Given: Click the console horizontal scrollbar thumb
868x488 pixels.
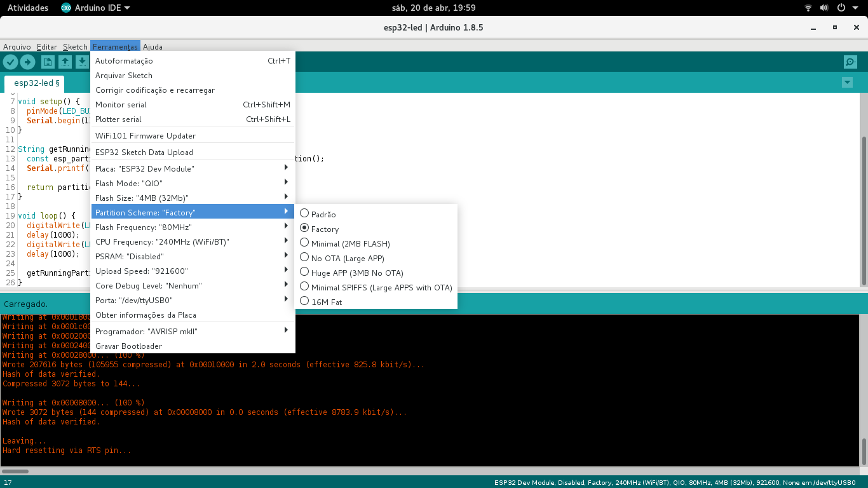Looking at the screenshot, I should pyautogui.click(x=15, y=471).
